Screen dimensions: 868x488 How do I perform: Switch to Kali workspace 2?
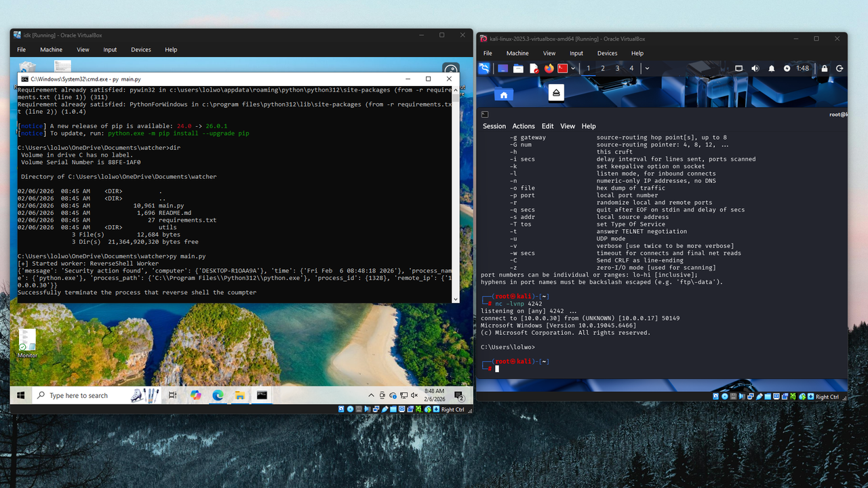coord(603,68)
